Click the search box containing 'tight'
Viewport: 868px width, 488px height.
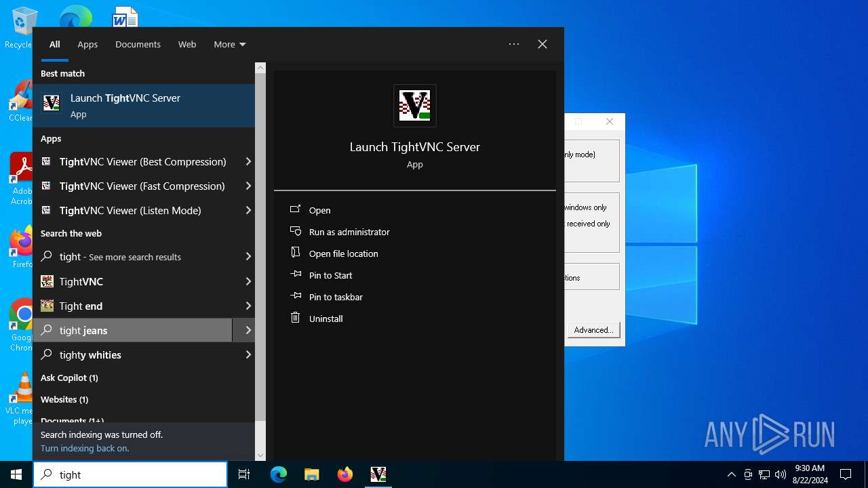click(x=130, y=474)
